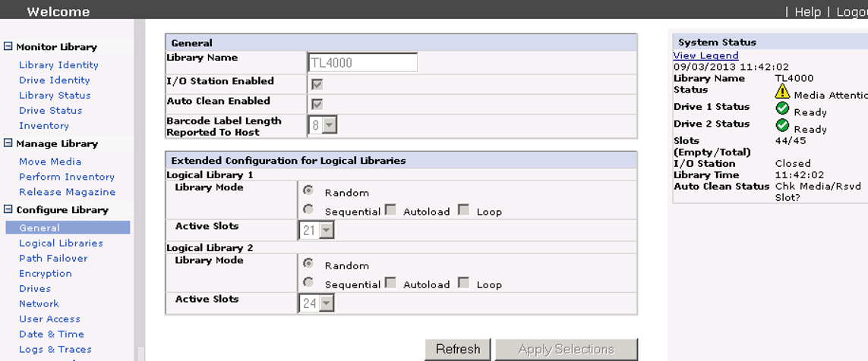Image resolution: width=868 pixels, height=361 pixels.
Task: Click the Library Name text field
Action: click(x=363, y=63)
